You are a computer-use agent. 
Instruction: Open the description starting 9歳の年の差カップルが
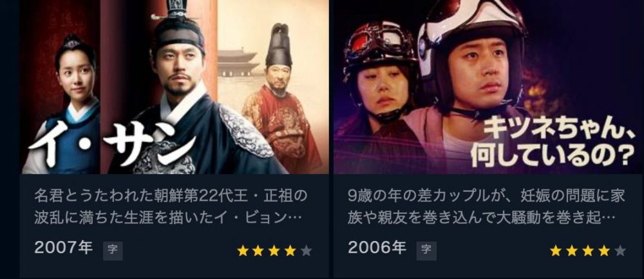click(x=486, y=206)
